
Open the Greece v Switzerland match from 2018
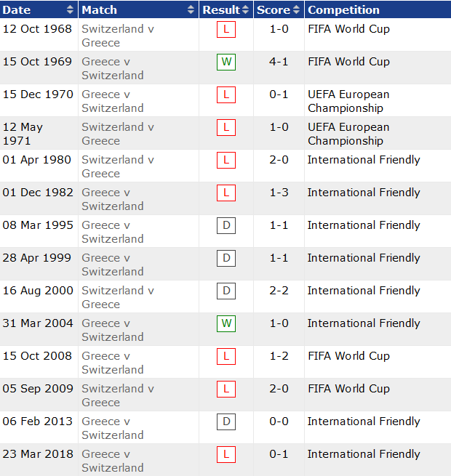(112, 461)
